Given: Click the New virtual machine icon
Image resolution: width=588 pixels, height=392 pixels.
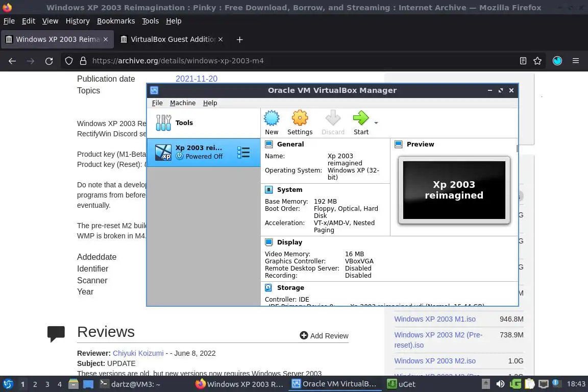Looking at the screenshot, I should (272, 118).
